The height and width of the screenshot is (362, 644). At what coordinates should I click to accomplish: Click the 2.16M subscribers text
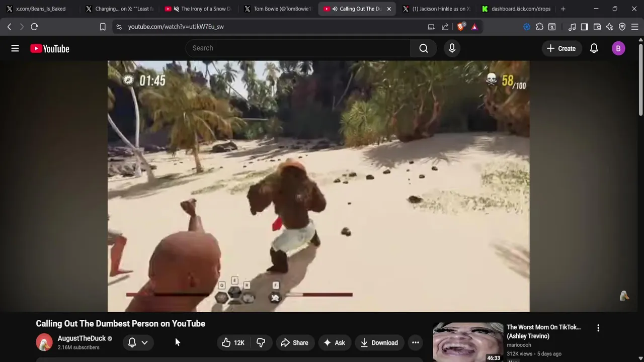pos(78,347)
